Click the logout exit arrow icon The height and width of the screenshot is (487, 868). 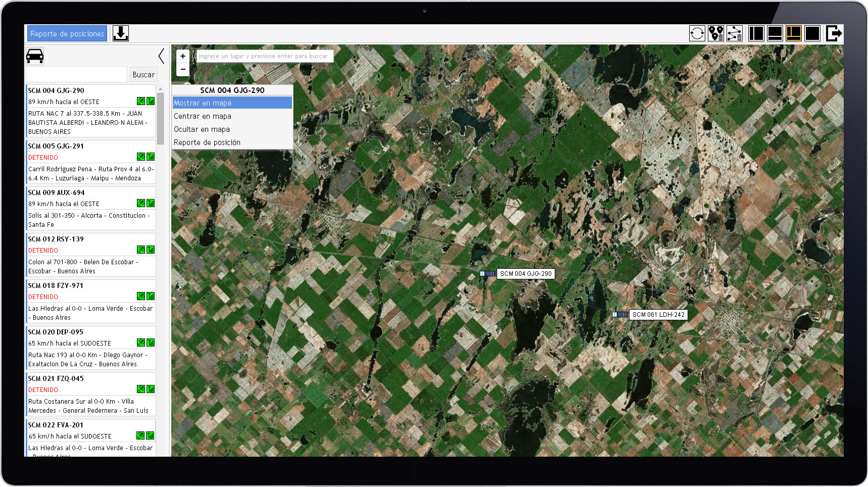pyautogui.click(x=834, y=33)
